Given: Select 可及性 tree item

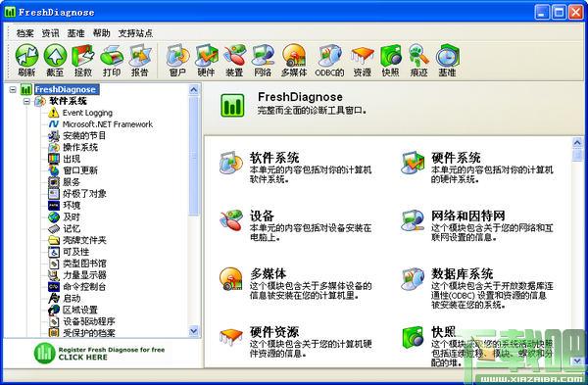Looking at the screenshot, I should coord(75,252).
